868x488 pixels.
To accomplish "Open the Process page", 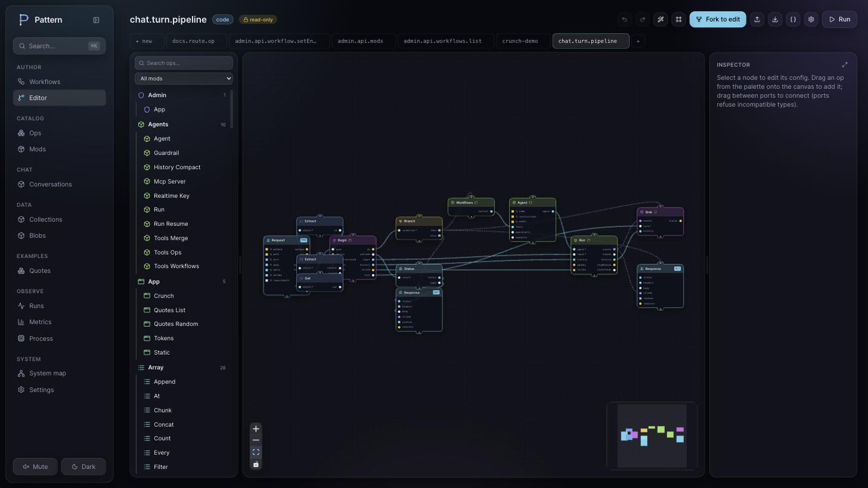I will click(60, 338).
